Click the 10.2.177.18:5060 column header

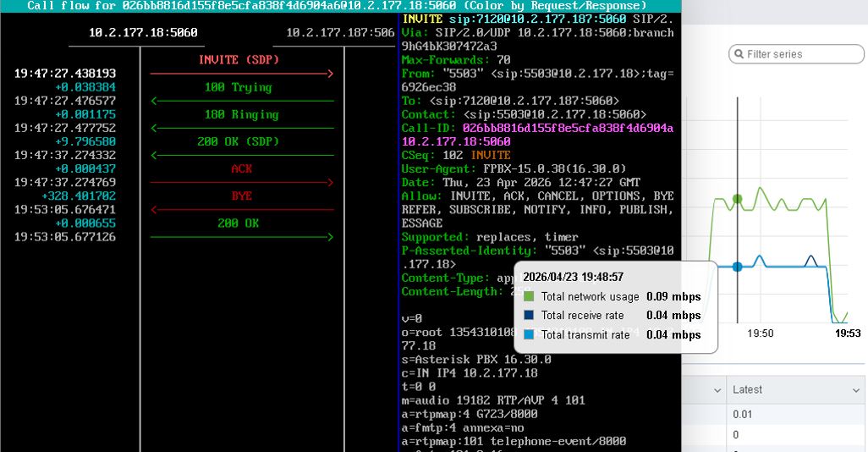143,33
